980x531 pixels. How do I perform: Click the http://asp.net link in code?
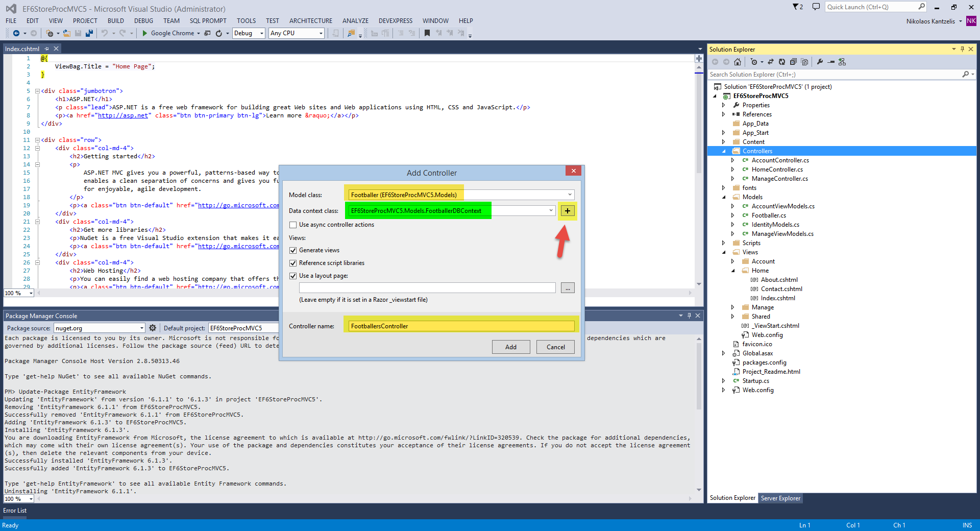(x=123, y=115)
